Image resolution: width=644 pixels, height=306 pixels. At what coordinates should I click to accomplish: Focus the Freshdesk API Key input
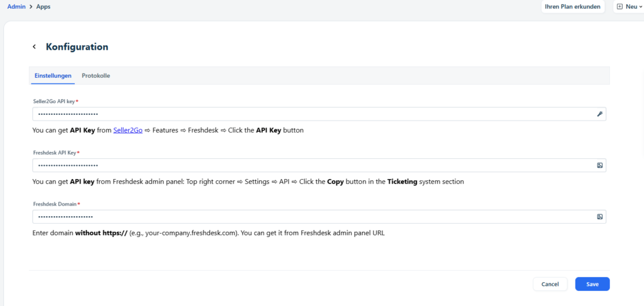coord(319,165)
